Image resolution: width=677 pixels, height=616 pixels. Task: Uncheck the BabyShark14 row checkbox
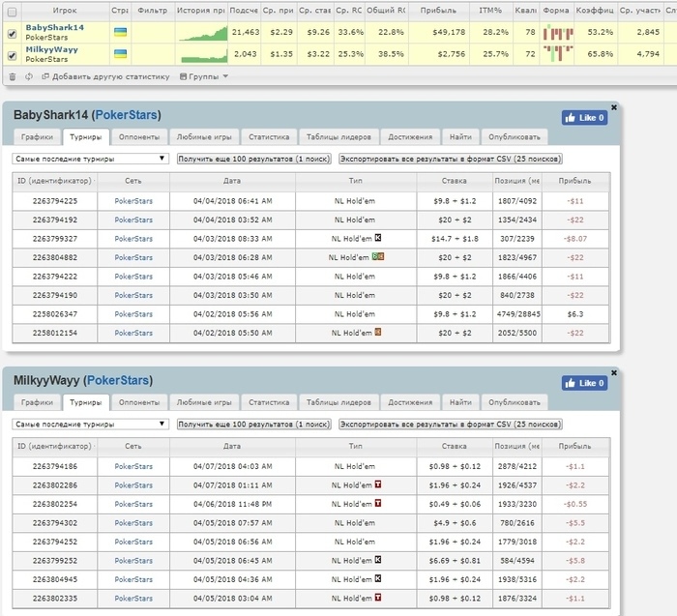pos(12,33)
